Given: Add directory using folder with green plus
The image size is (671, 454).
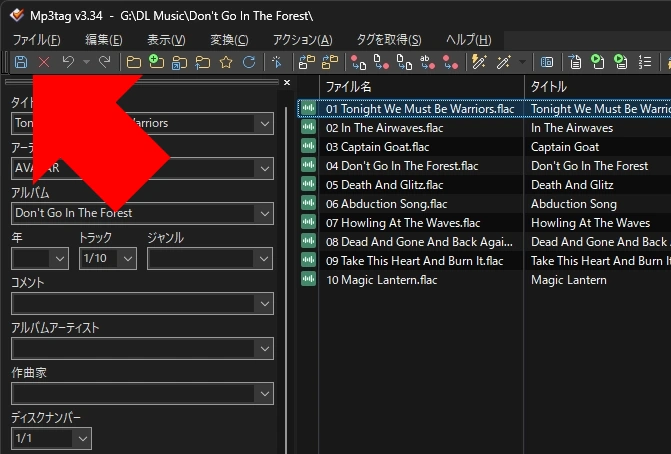Looking at the screenshot, I should point(157,62).
